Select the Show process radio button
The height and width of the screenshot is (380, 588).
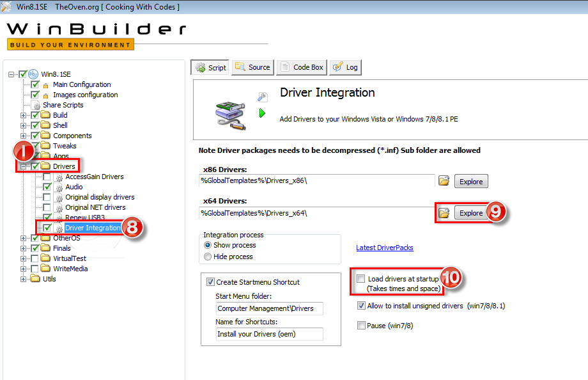click(x=207, y=245)
